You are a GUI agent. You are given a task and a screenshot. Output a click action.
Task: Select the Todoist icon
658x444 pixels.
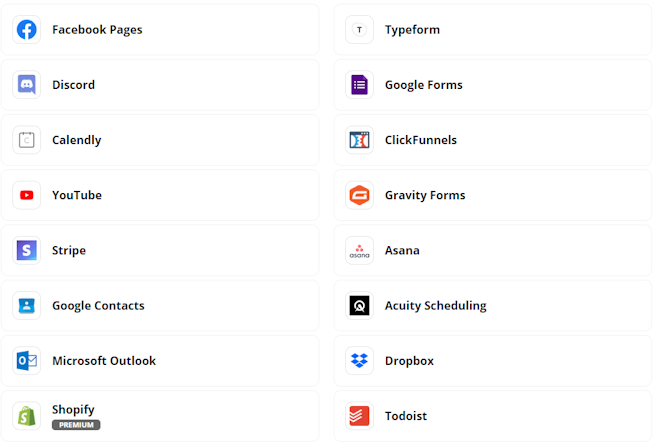(x=359, y=415)
